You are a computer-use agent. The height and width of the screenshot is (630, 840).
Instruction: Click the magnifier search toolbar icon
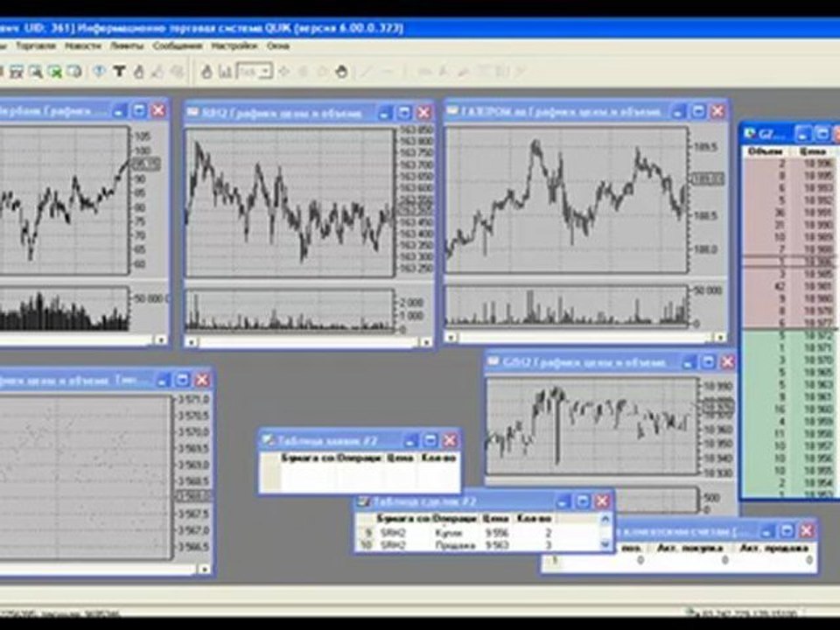[35, 71]
